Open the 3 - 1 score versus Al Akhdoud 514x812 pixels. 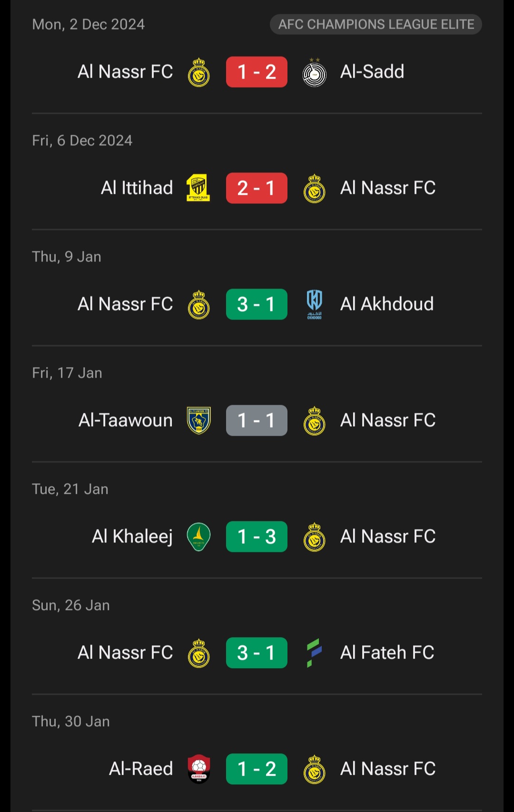click(x=257, y=304)
